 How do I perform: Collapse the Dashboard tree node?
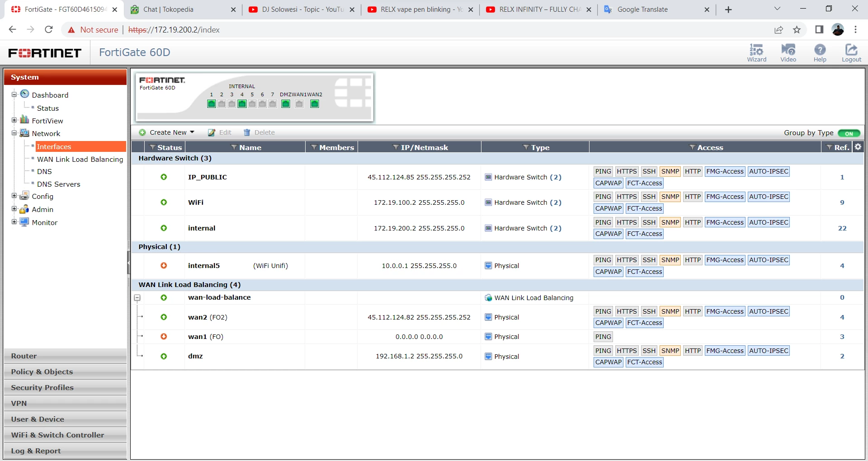14,94
